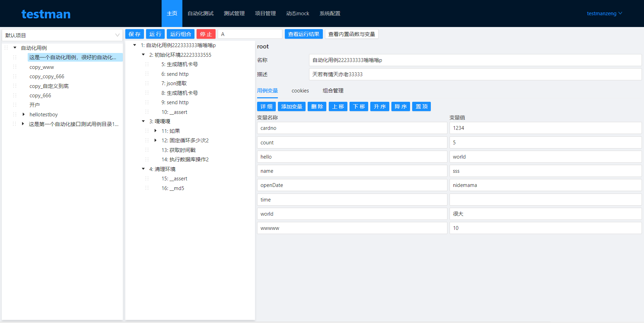Image resolution: width=644 pixels, height=323 pixels.
Task: Click the 运行组合 button
Action: 180,34
